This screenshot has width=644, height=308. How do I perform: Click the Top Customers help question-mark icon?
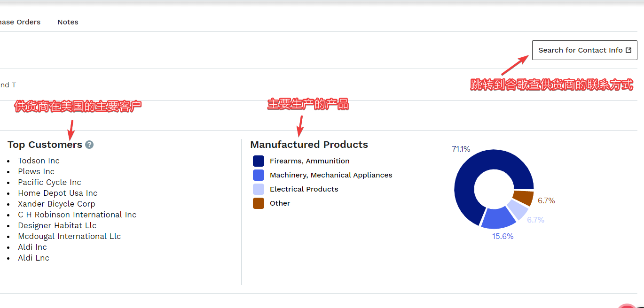89,145
